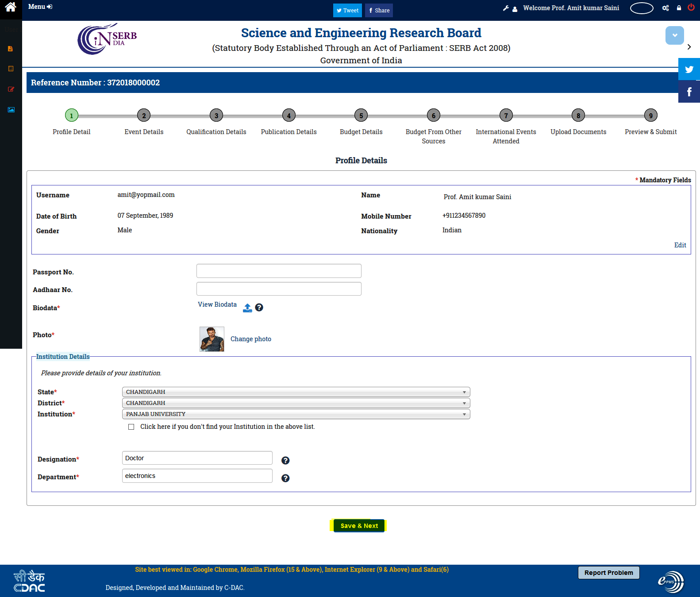Screen dimensions: 700x597
Task: Check the institution not found checkbox
Action: (131, 427)
